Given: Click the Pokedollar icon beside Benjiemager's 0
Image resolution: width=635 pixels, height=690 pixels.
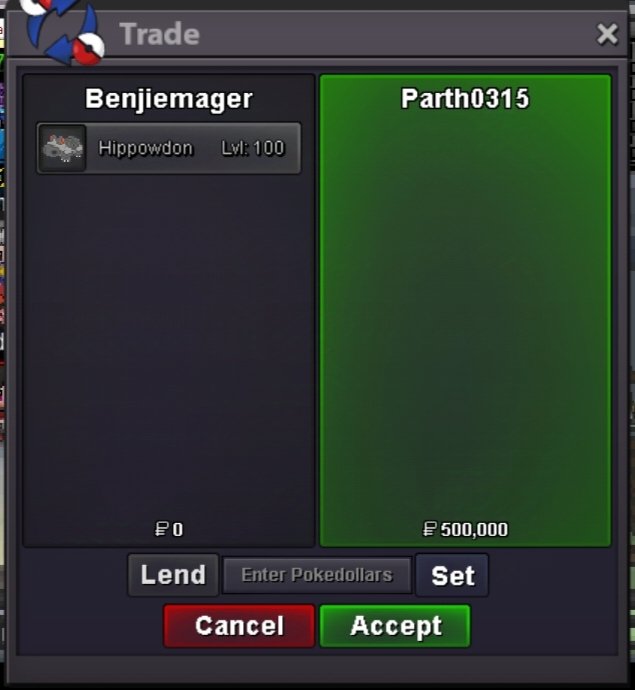Looking at the screenshot, I should click(162, 529).
